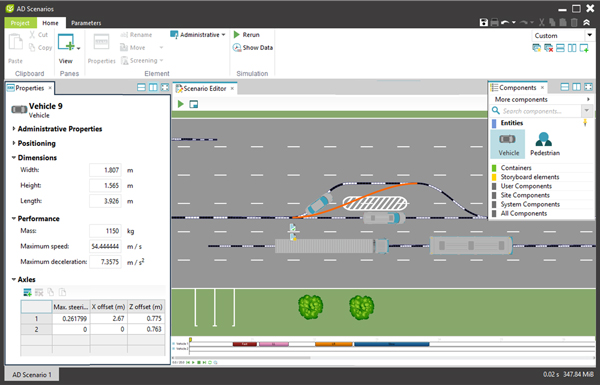
Task: Open Show Data in Simulation group
Action: click(x=253, y=47)
